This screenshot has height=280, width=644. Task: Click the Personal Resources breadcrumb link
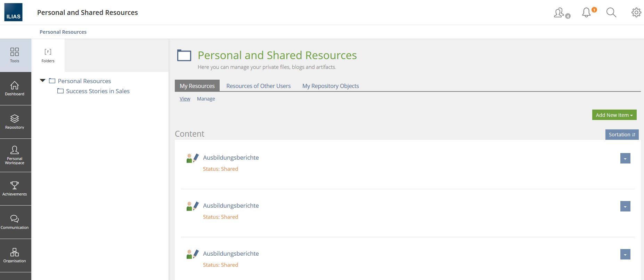click(x=63, y=32)
